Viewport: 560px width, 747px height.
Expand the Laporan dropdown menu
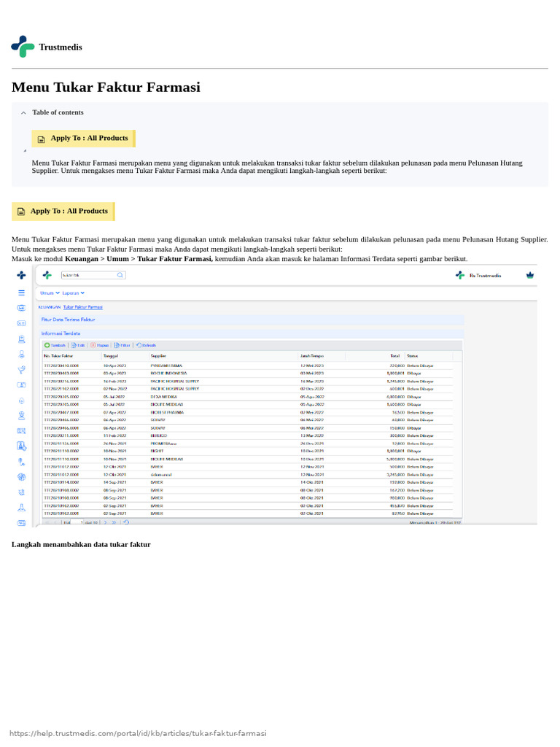click(x=74, y=293)
